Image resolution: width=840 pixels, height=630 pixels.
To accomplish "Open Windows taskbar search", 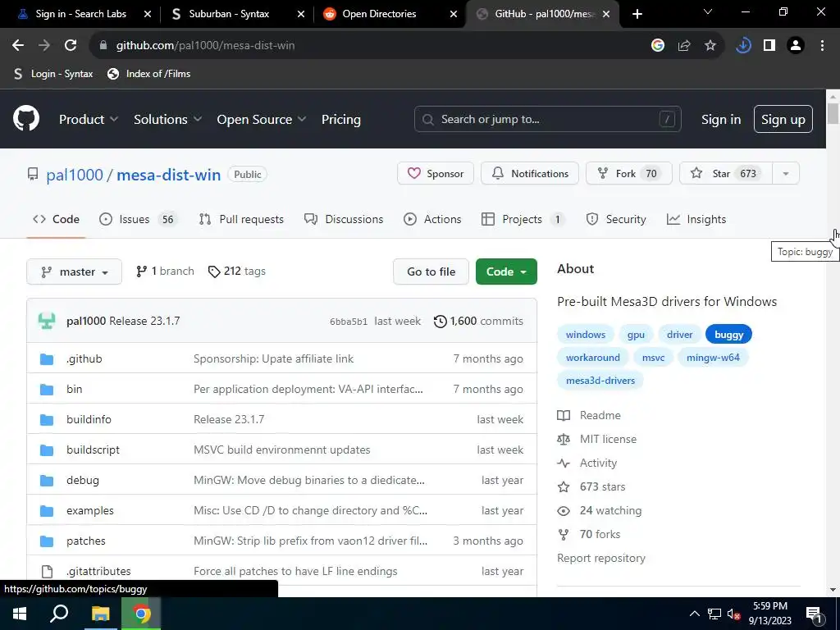I will tap(59, 614).
